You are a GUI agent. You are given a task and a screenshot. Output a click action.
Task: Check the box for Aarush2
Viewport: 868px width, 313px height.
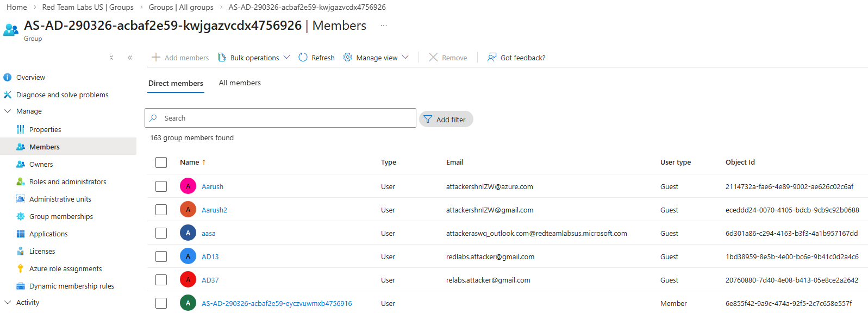tap(161, 210)
